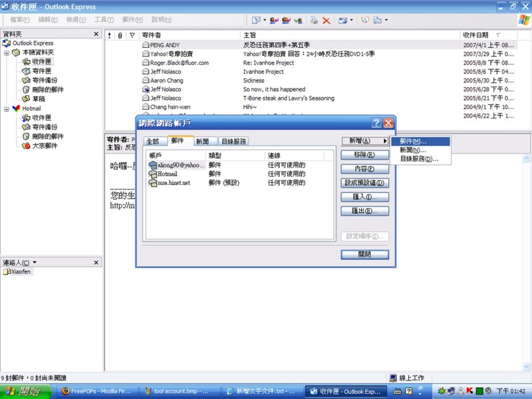This screenshot has height=399, width=532.
Task: Select the Xiaofen contact
Action: (x=18, y=272)
